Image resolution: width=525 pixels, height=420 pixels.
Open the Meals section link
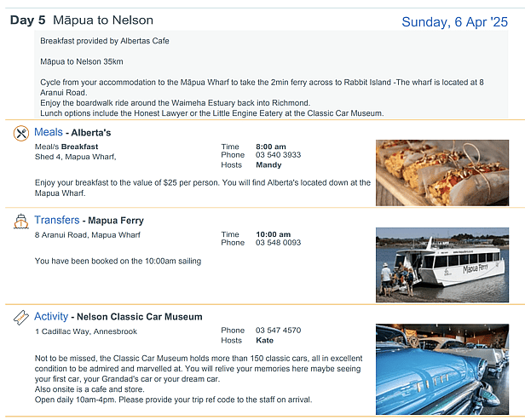point(48,133)
